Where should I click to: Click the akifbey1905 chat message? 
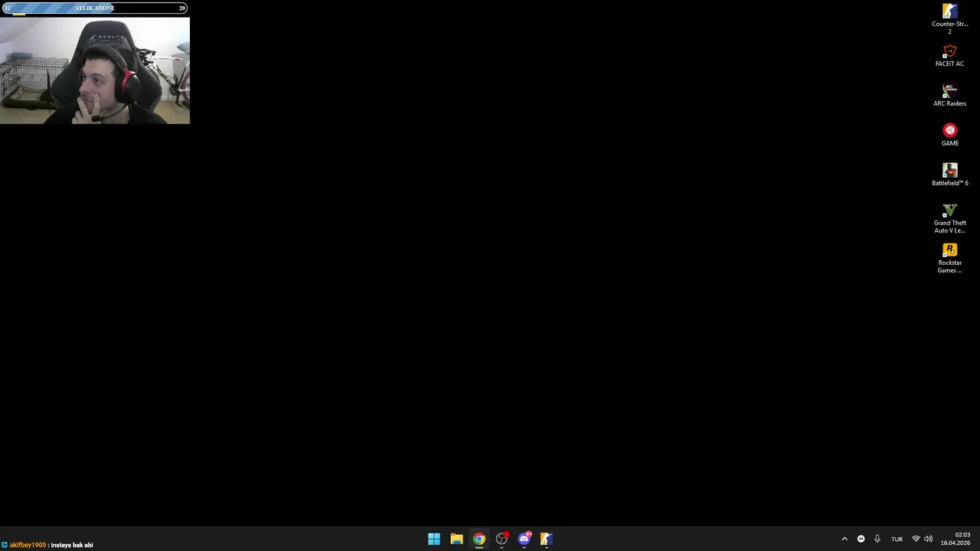pyautogui.click(x=47, y=545)
